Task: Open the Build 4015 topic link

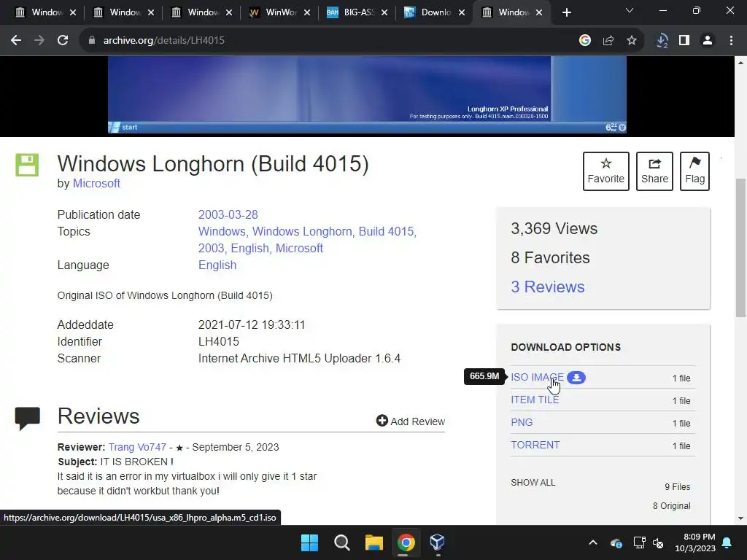Action: 386,231
